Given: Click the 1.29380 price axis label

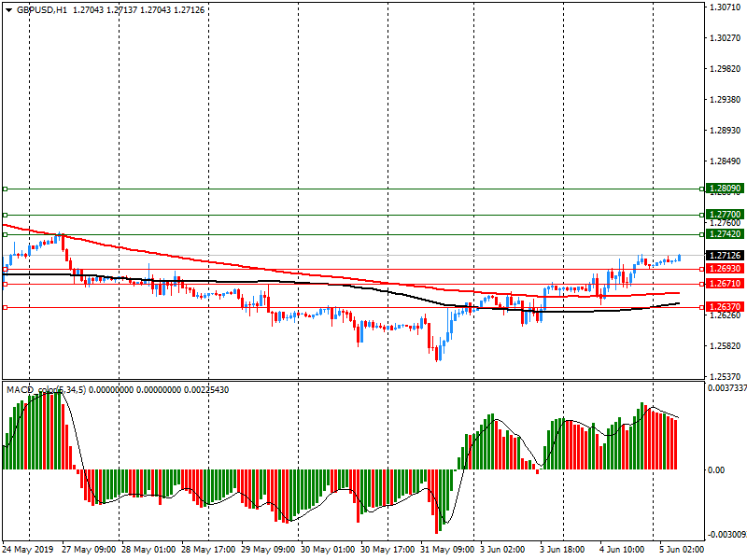Looking at the screenshot, I should [726, 100].
